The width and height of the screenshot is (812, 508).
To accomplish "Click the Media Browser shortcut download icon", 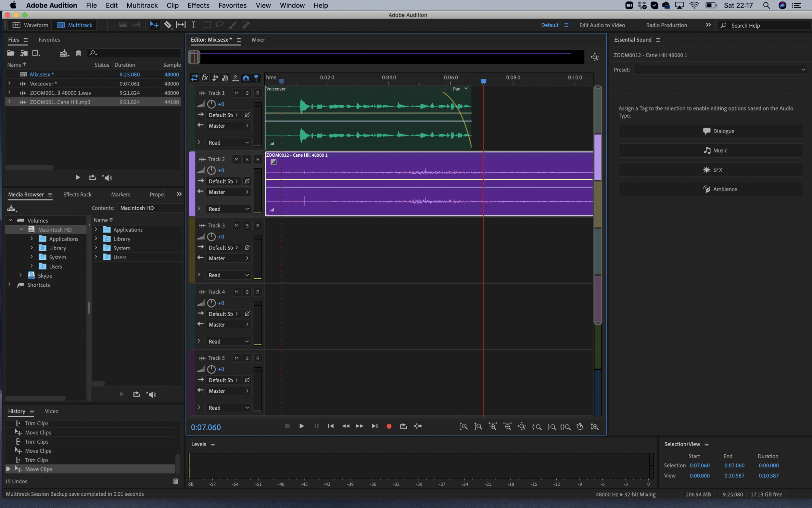I will (x=12, y=208).
